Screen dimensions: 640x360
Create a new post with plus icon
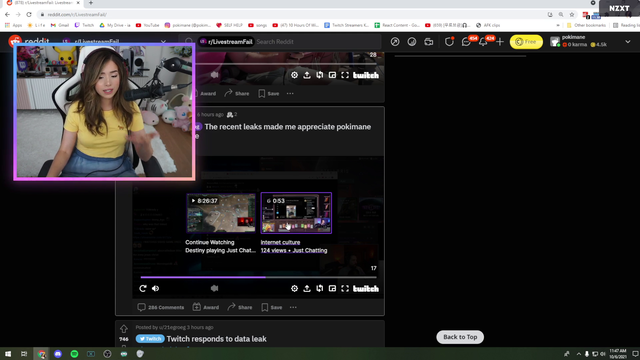coord(500,42)
